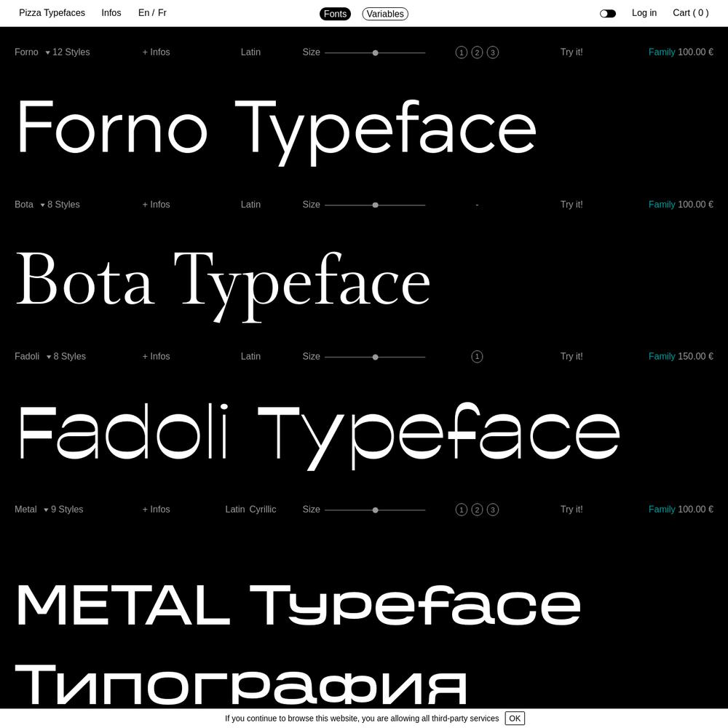Buy Bota Family 100.00 €
Viewport: 728px width, 728px height.
[x=681, y=205]
